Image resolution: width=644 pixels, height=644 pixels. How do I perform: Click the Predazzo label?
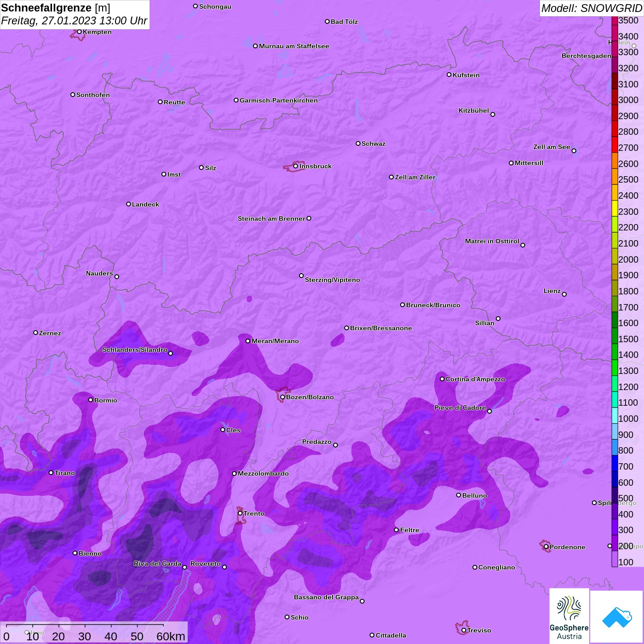tap(317, 442)
